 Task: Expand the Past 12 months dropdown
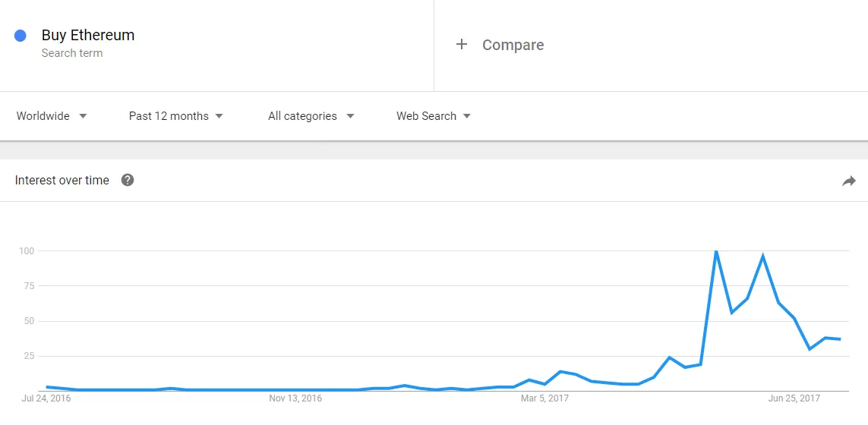click(x=175, y=116)
